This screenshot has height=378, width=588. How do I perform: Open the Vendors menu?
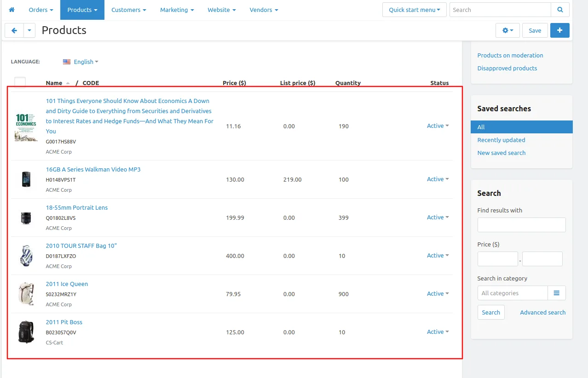click(x=264, y=10)
